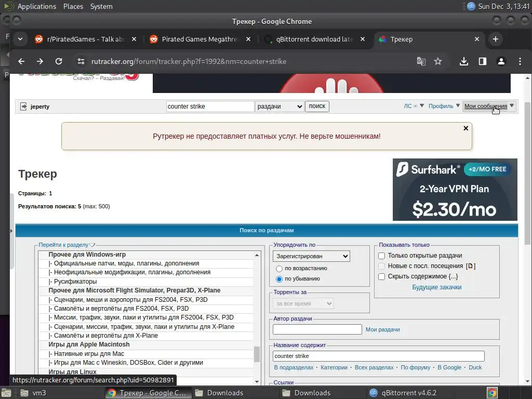This screenshot has height=399, width=532.
Task: Click the Название содержит input field
Action: pos(378,356)
